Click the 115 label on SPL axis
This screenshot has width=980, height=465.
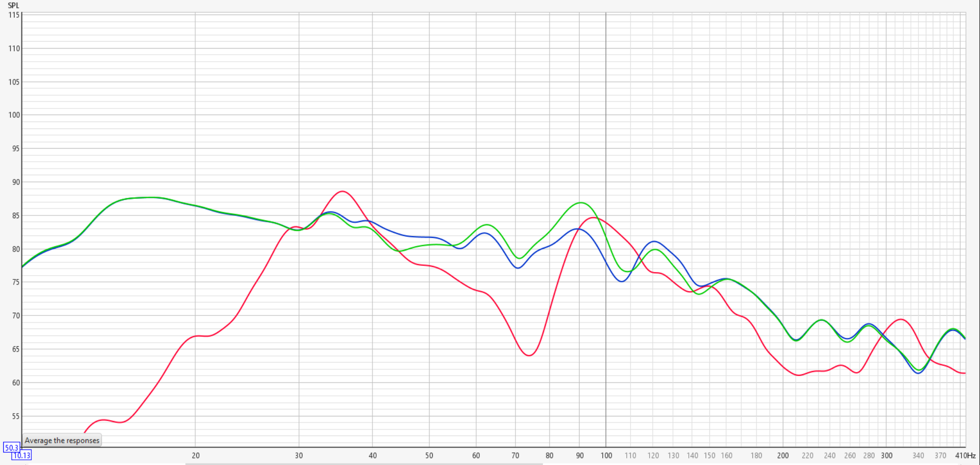[14, 15]
